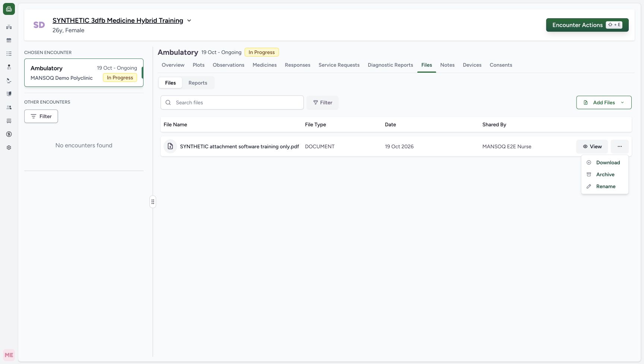Choose Archive from the file menu
The image size is (644, 364).
(604, 174)
